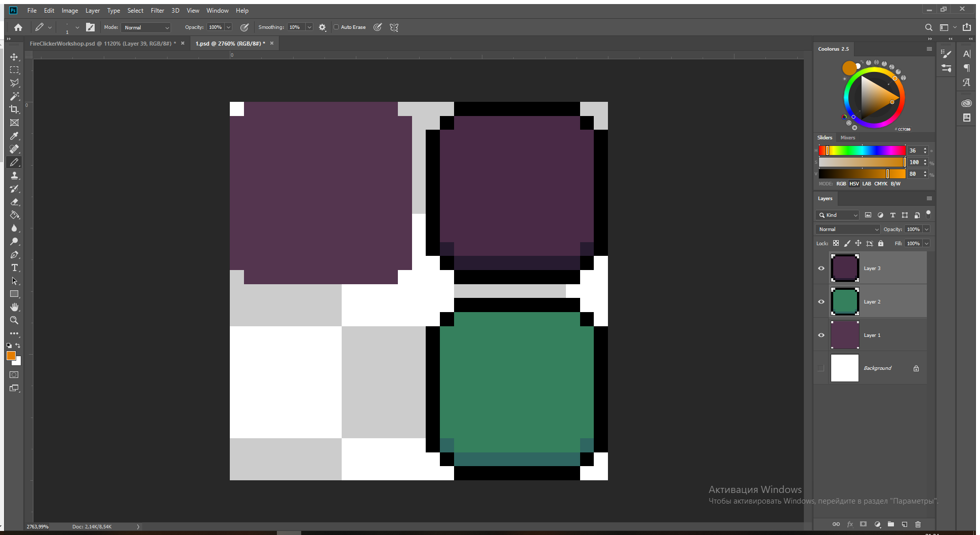Select the Magic Wand tool

14,96
